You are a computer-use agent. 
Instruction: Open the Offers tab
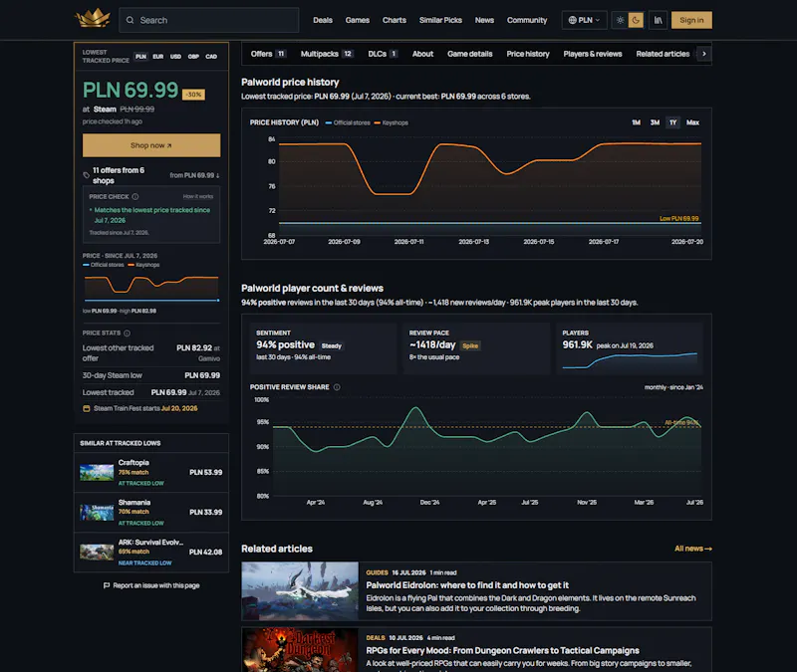pyautogui.click(x=268, y=54)
